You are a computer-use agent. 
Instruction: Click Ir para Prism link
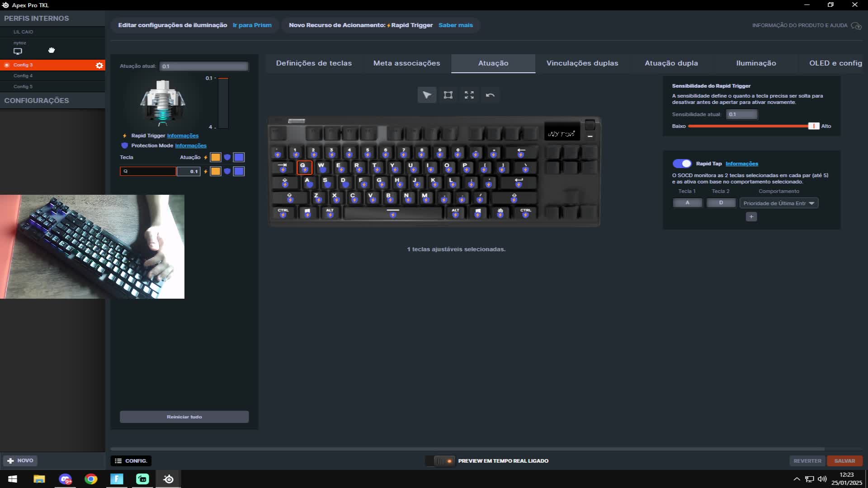coord(252,25)
